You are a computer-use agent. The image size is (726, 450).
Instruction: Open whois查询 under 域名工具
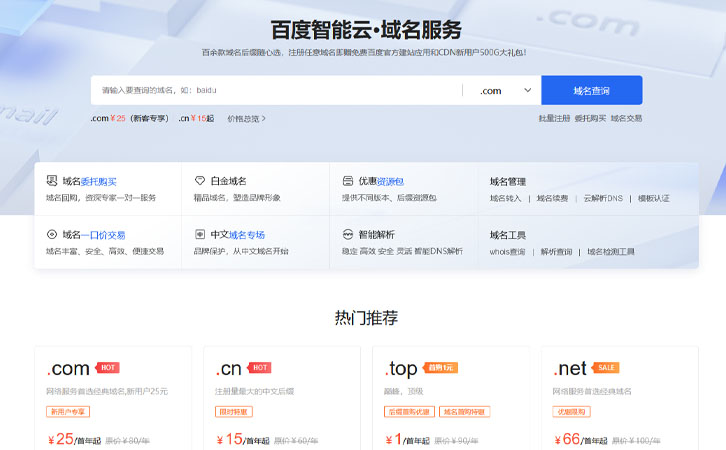click(x=507, y=252)
